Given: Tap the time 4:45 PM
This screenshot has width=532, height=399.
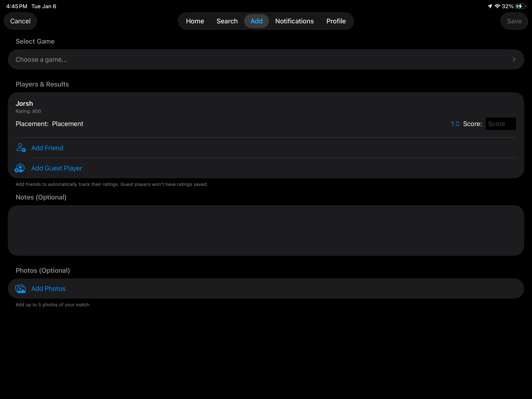Looking at the screenshot, I should tap(17, 6).
